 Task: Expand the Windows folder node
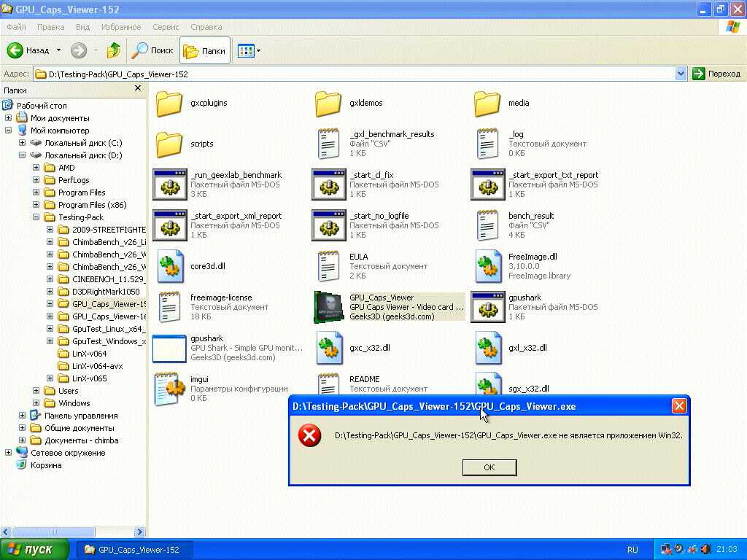(x=36, y=402)
